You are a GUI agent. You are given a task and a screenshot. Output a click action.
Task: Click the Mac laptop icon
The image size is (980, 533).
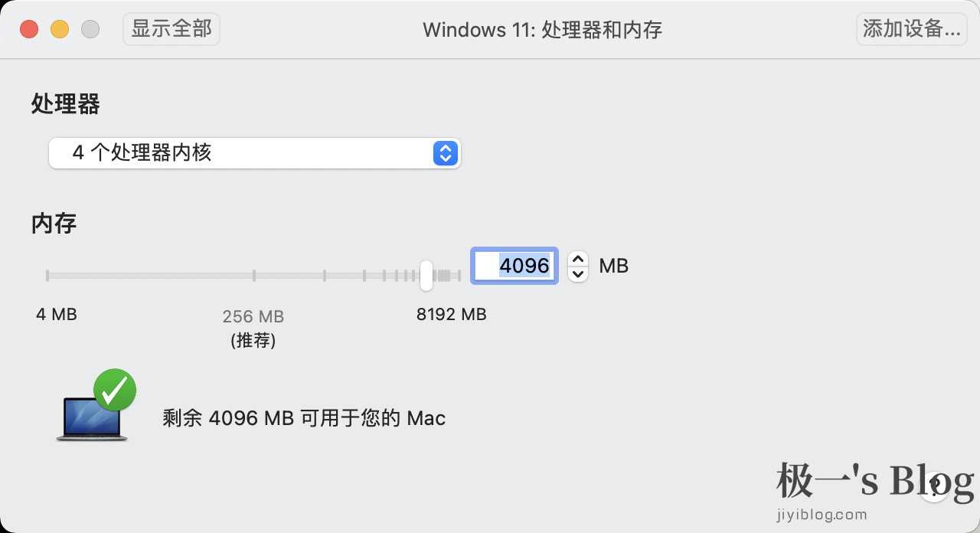(x=92, y=419)
